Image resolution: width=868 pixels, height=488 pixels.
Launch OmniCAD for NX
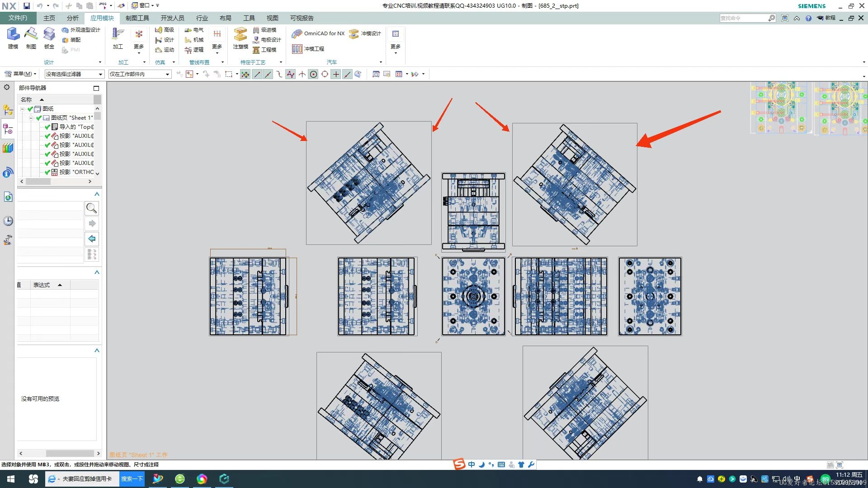[x=318, y=33]
